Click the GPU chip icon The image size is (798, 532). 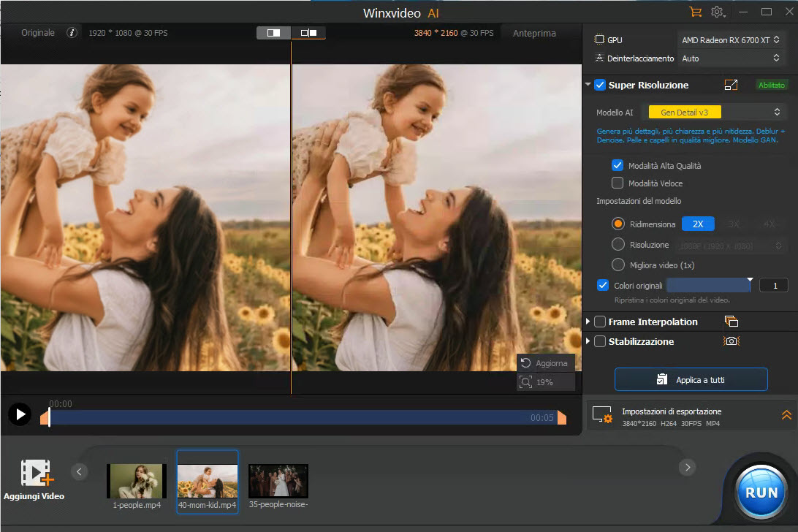(x=599, y=39)
